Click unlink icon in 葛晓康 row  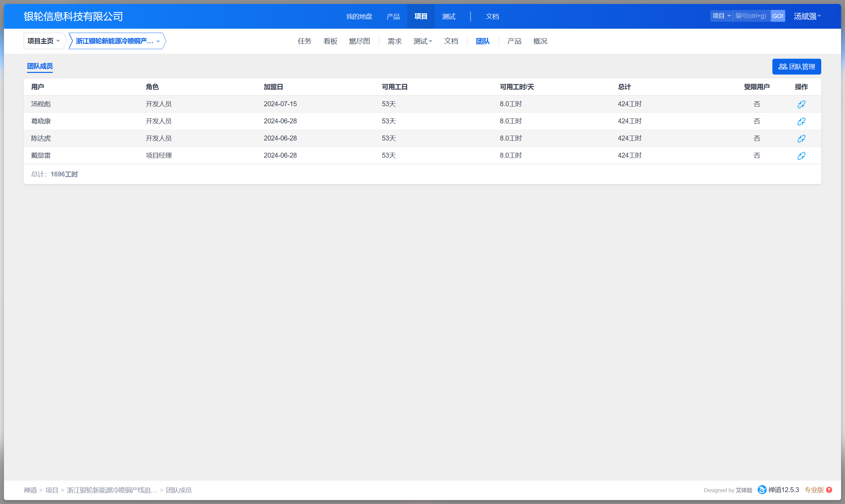[801, 121]
